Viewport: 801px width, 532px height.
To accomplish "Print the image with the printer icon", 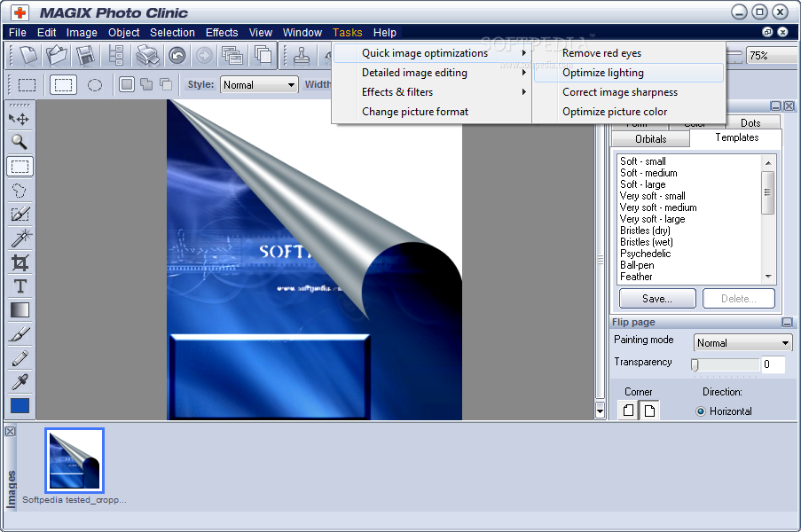I will click(x=147, y=55).
